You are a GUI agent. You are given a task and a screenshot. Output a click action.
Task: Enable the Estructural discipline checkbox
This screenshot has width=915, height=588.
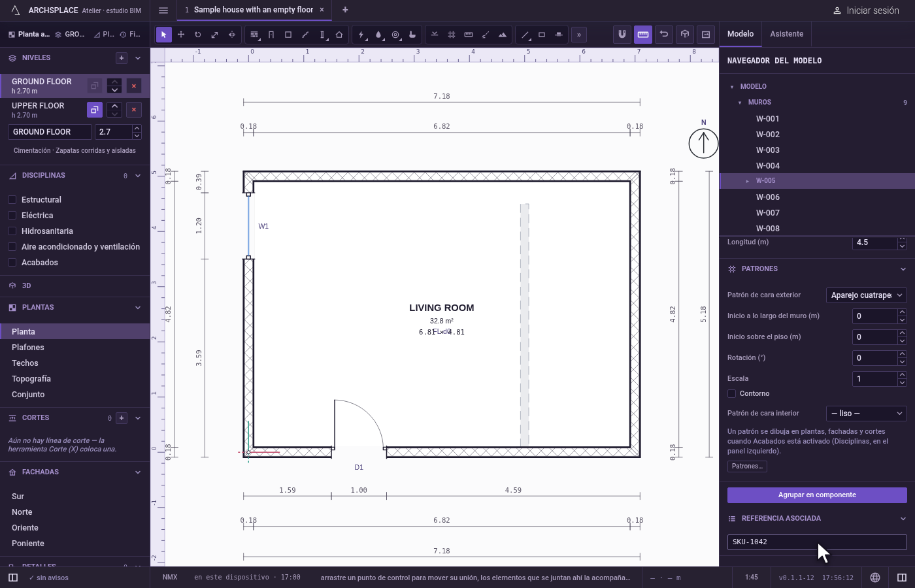[12, 200]
